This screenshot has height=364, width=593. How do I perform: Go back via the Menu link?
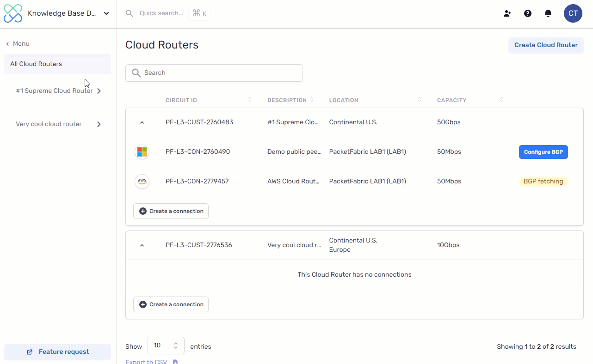[x=18, y=43]
